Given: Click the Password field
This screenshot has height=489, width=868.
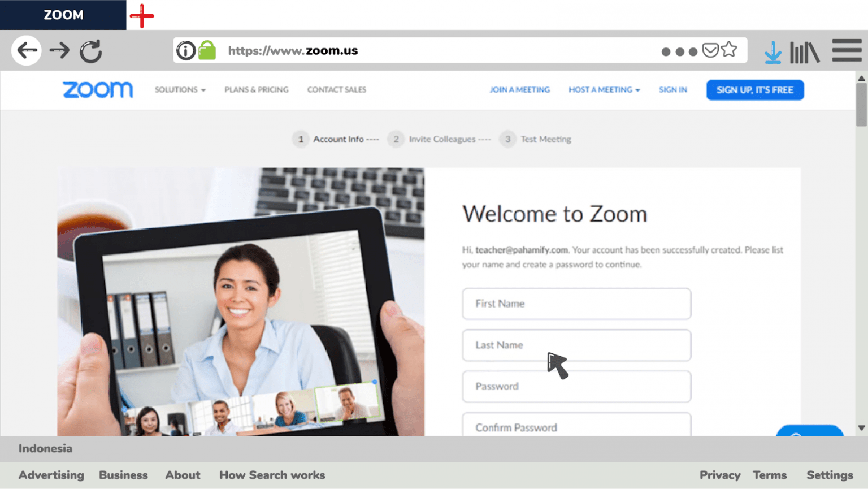Looking at the screenshot, I should point(576,386).
